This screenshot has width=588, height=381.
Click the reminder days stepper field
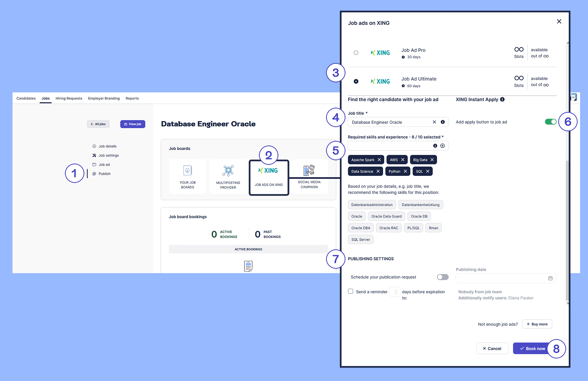(395, 292)
